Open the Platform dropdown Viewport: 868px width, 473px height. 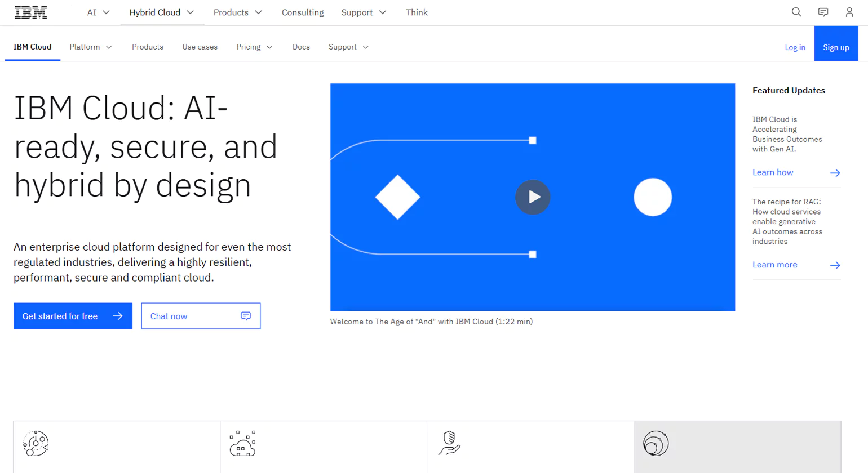(90, 47)
